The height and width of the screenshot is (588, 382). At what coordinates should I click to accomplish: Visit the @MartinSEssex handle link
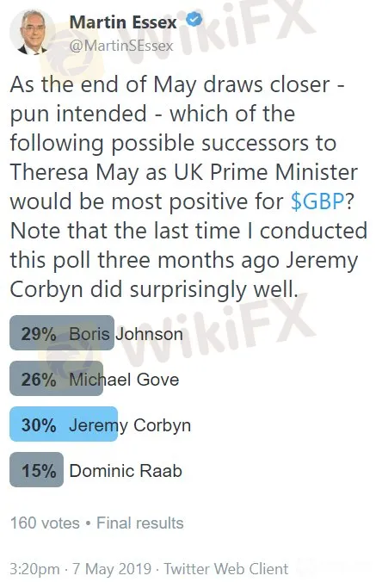click(x=121, y=46)
